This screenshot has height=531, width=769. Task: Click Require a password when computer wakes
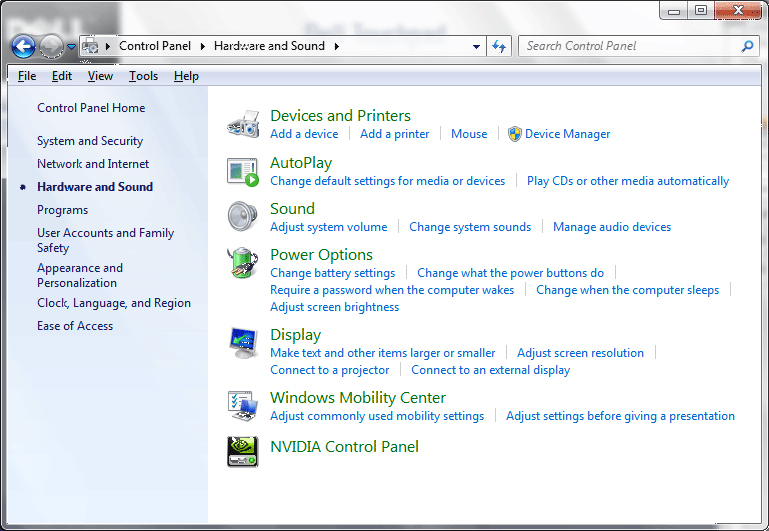(x=392, y=290)
